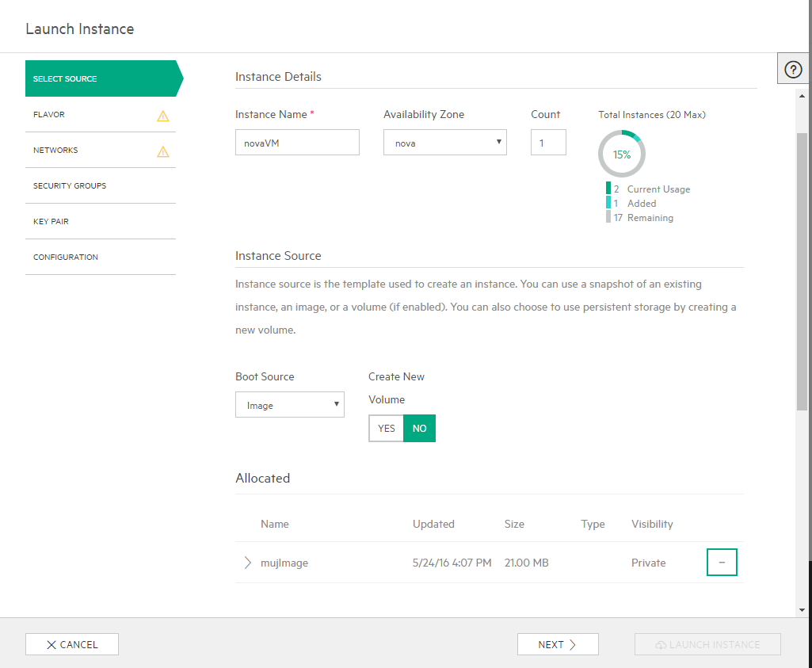This screenshot has width=812, height=668.
Task: Set Create New Volume to No
Action: point(419,428)
